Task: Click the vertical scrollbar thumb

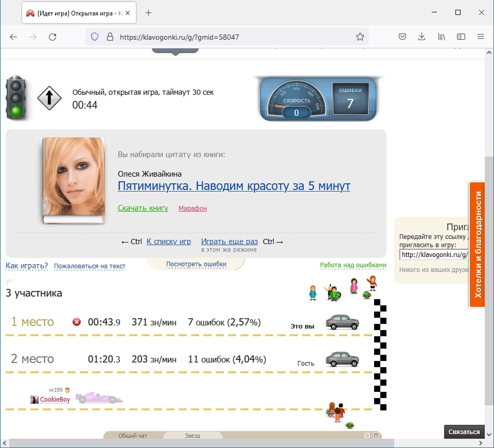Action: 489,281
